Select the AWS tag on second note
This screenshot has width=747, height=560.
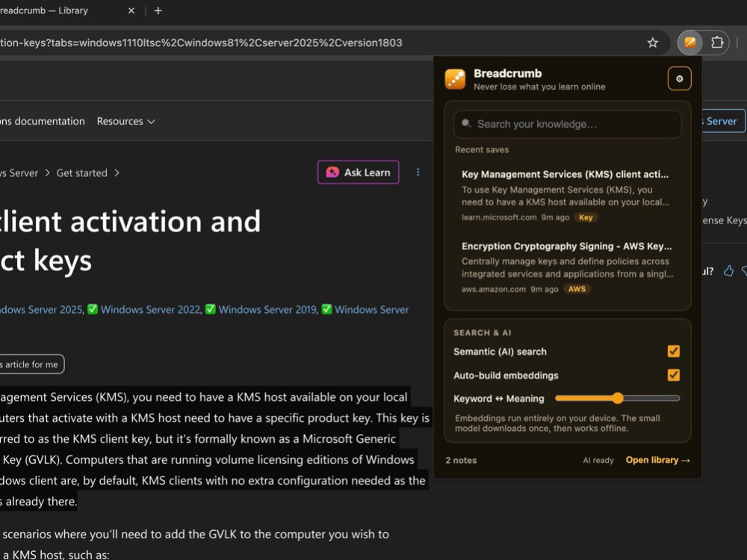coord(577,289)
